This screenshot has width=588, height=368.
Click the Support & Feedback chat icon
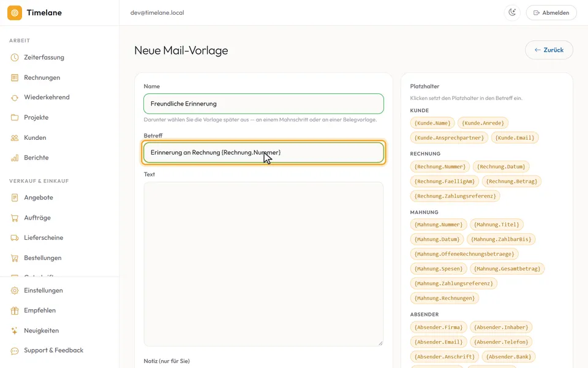tap(15, 351)
